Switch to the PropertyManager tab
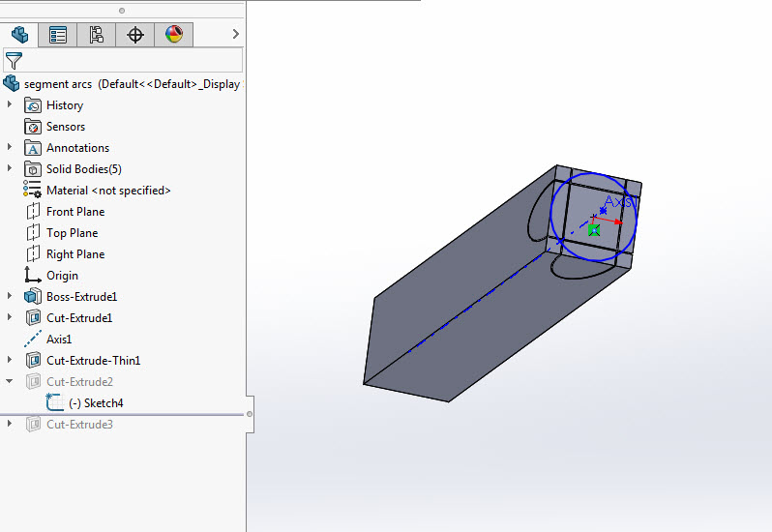Viewport: 772px width, 532px height. click(x=58, y=35)
